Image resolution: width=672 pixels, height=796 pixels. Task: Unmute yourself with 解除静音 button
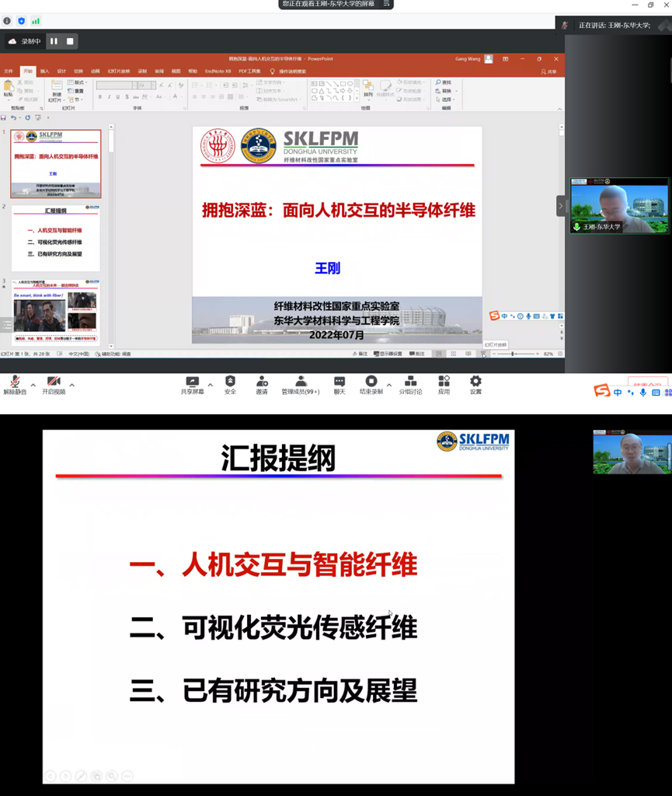(17, 382)
